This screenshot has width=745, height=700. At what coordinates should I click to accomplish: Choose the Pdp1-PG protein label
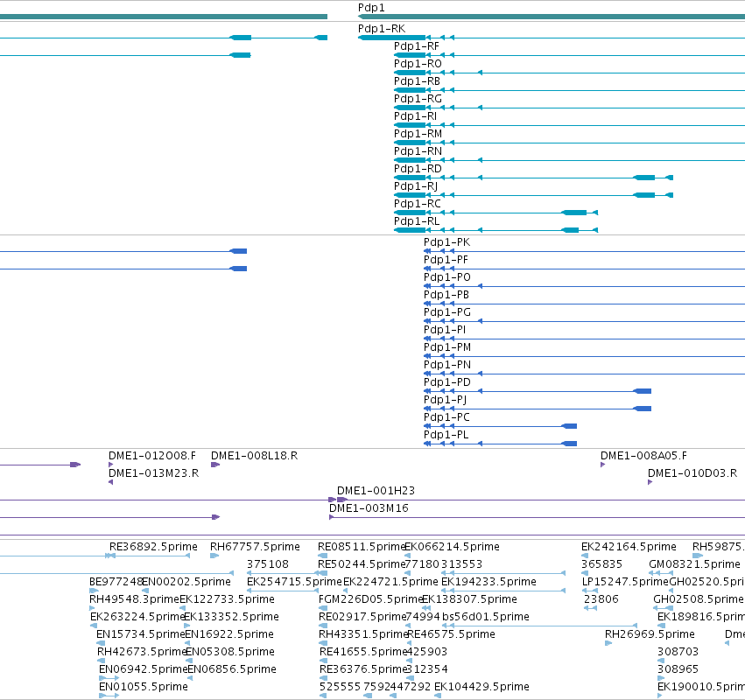tap(447, 312)
